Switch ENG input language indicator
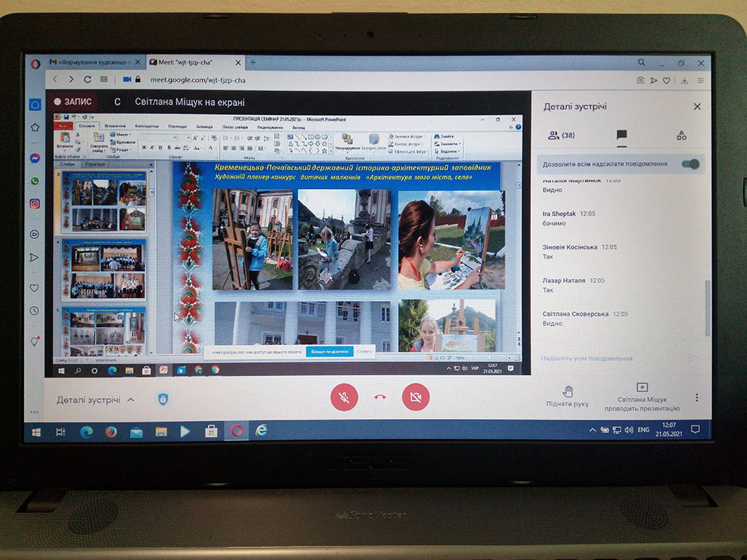The image size is (747, 560). tap(644, 429)
